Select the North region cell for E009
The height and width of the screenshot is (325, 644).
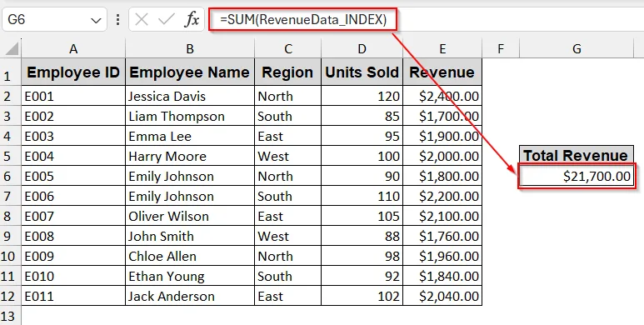pyautogui.click(x=288, y=256)
